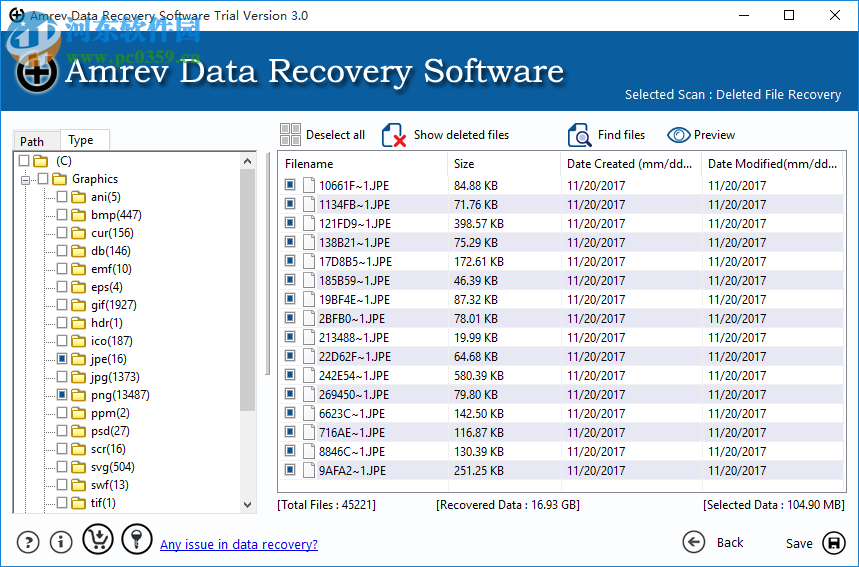Click the Save floppy disk icon

pyautogui.click(x=833, y=543)
